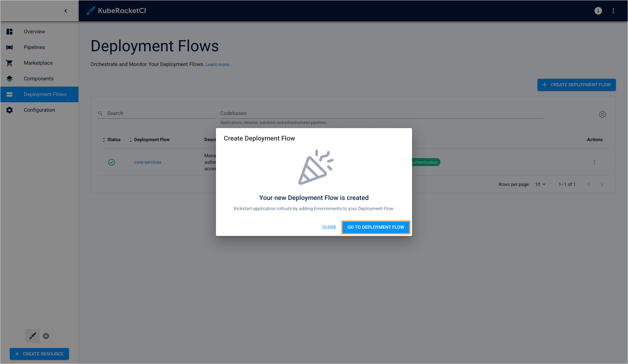
Task: Click the info icon in top bar
Action: tap(598, 11)
